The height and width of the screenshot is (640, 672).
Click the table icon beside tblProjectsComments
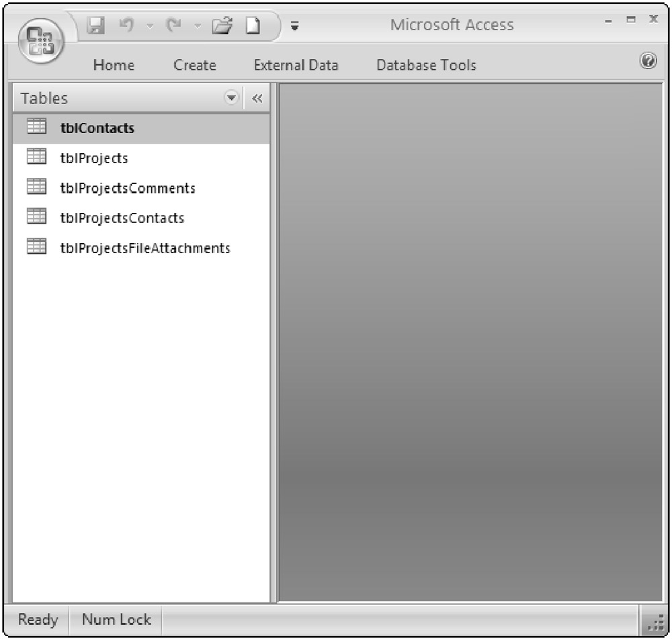36,187
